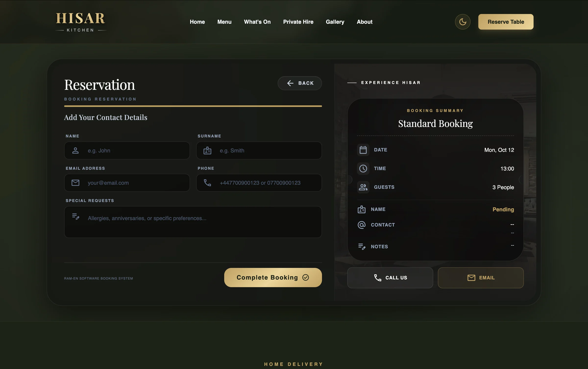Focus the Phone number input field

click(259, 183)
